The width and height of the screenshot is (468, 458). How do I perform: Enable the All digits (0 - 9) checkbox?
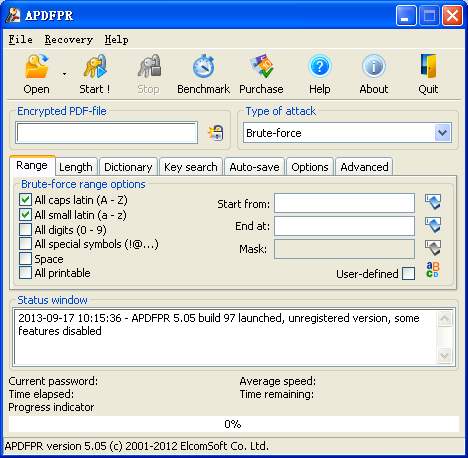pyautogui.click(x=25, y=230)
